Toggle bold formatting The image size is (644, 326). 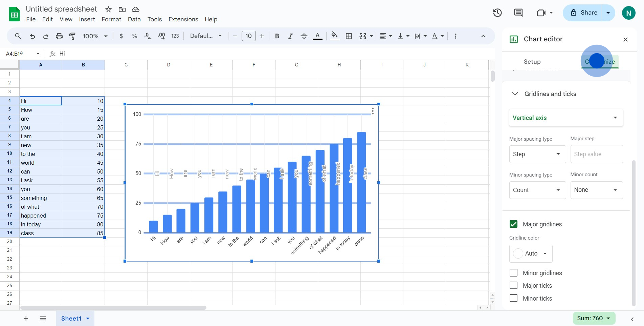pyautogui.click(x=277, y=36)
